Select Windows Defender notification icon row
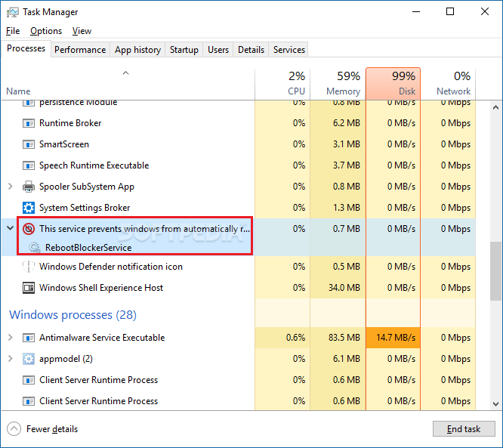 tap(239, 267)
